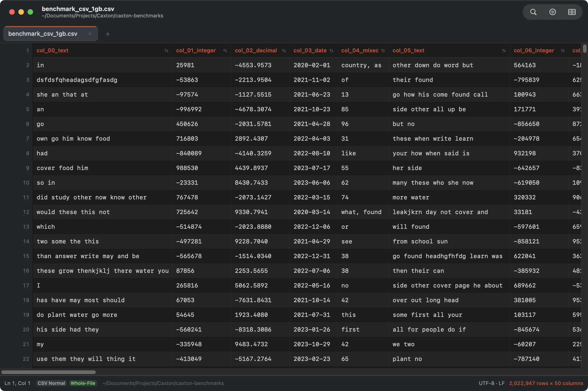Click the vertical scrollbar thumb
Image resolution: width=588 pixels, height=391 pixels.
[585, 48]
